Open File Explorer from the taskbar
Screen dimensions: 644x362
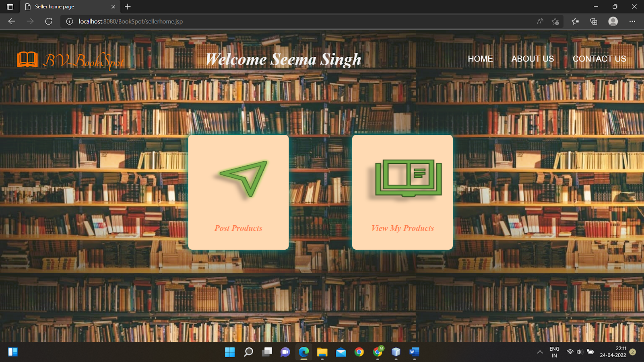(x=322, y=352)
